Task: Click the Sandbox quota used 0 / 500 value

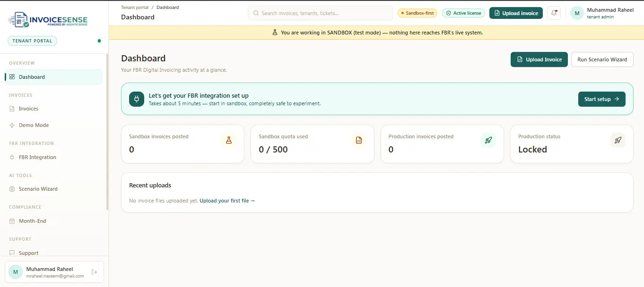Action: tap(273, 150)
